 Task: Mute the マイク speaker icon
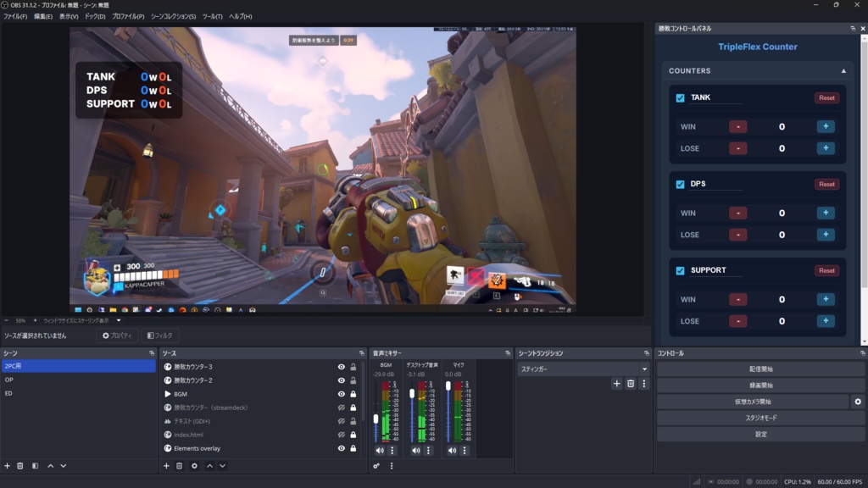click(453, 451)
